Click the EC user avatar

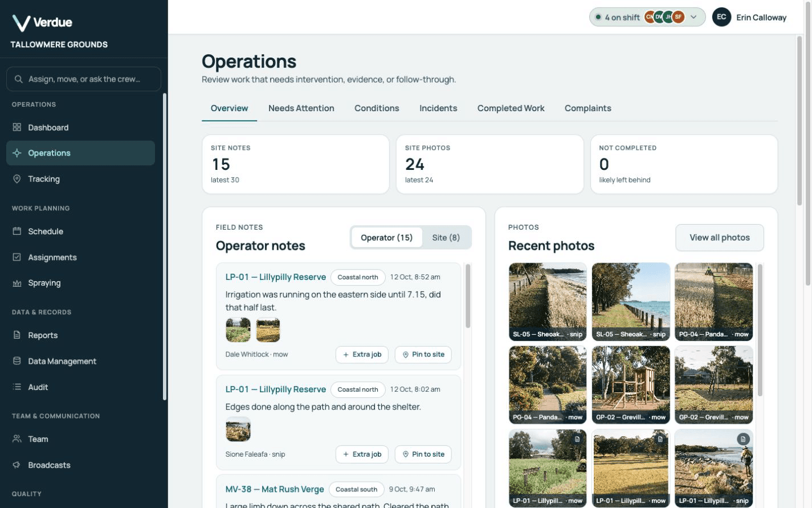coord(721,17)
